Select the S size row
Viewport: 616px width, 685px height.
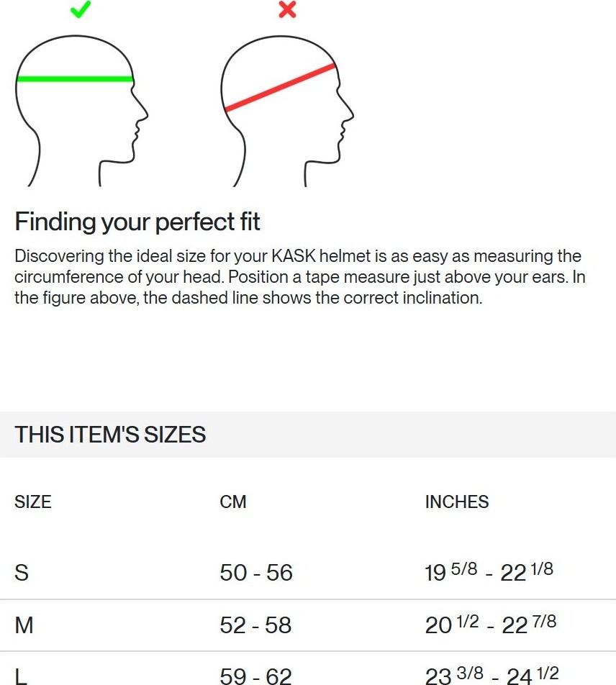(x=308, y=573)
